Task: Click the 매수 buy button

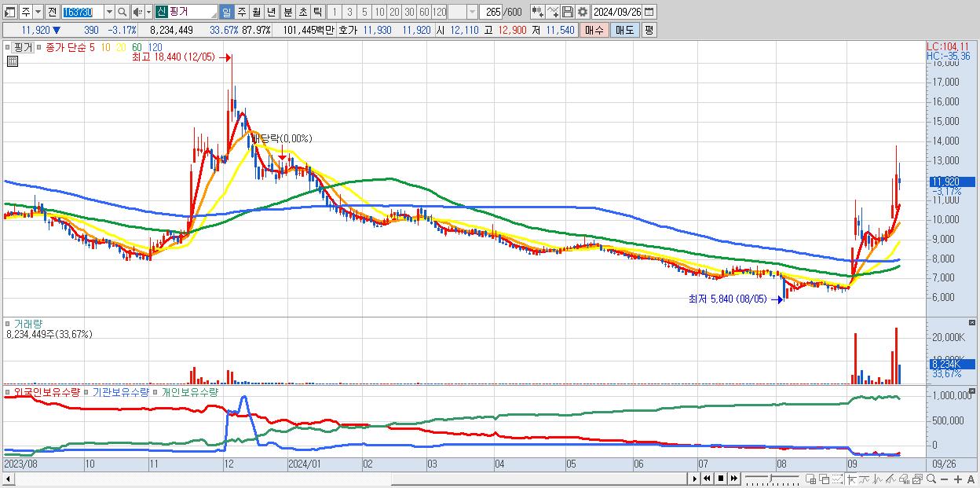Action: click(594, 30)
